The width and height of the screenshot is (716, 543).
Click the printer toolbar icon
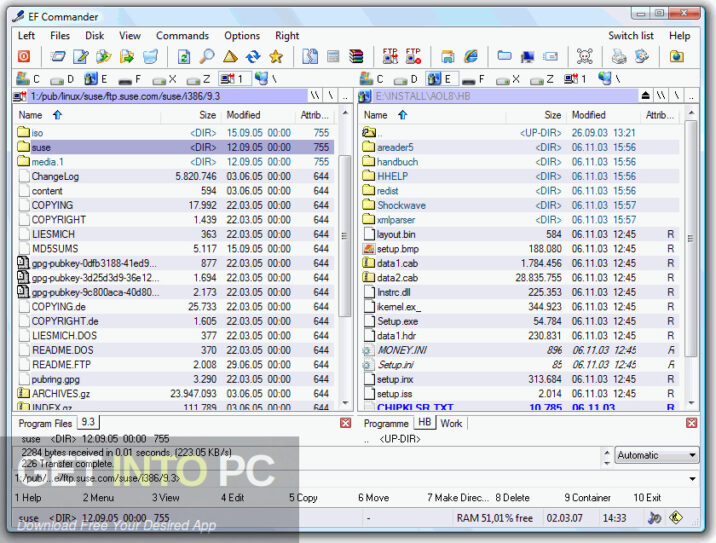coord(619,56)
